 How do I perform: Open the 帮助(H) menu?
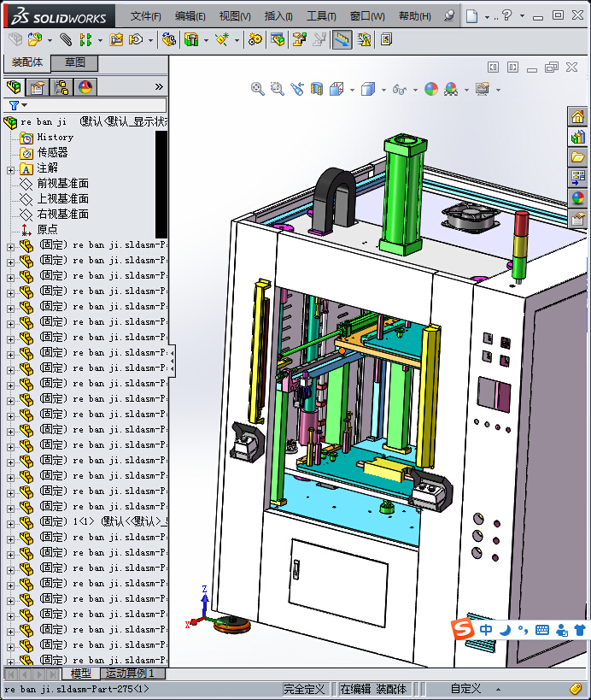414,16
